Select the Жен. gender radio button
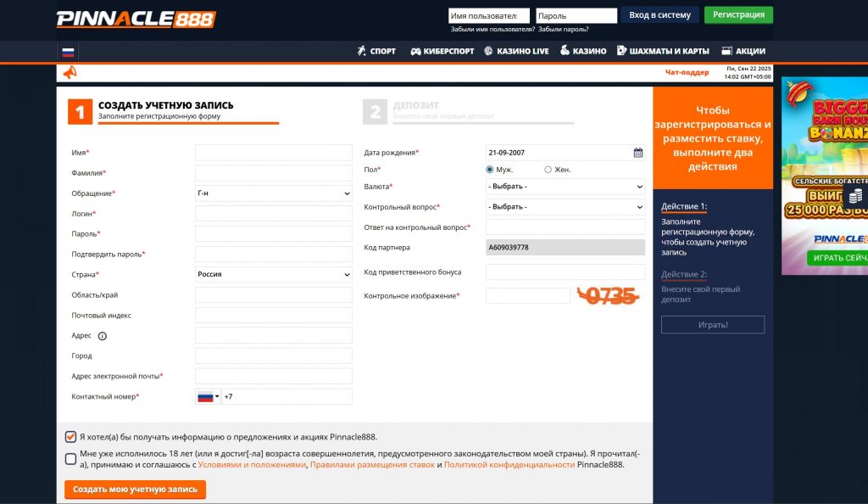868x504 pixels. [548, 170]
